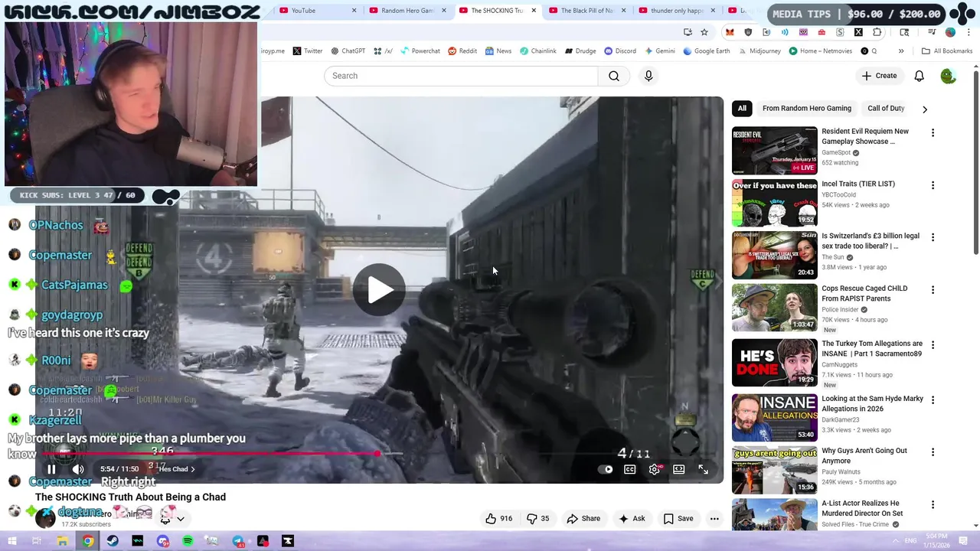The height and width of the screenshot is (551, 980).
Task: Enter fullscreen mode in the player
Action: coord(703,469)
